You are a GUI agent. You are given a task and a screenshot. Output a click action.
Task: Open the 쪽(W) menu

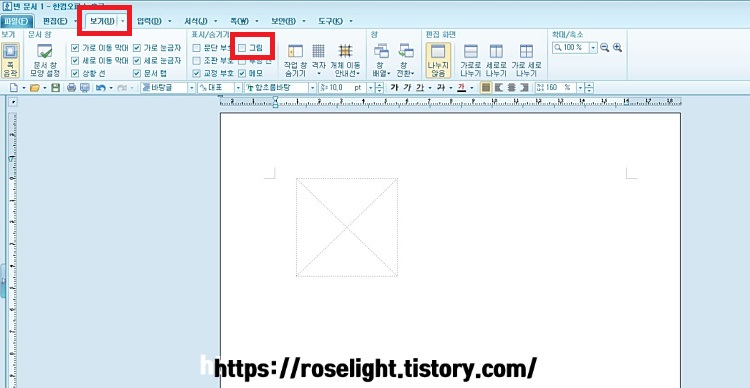point(239,21)
